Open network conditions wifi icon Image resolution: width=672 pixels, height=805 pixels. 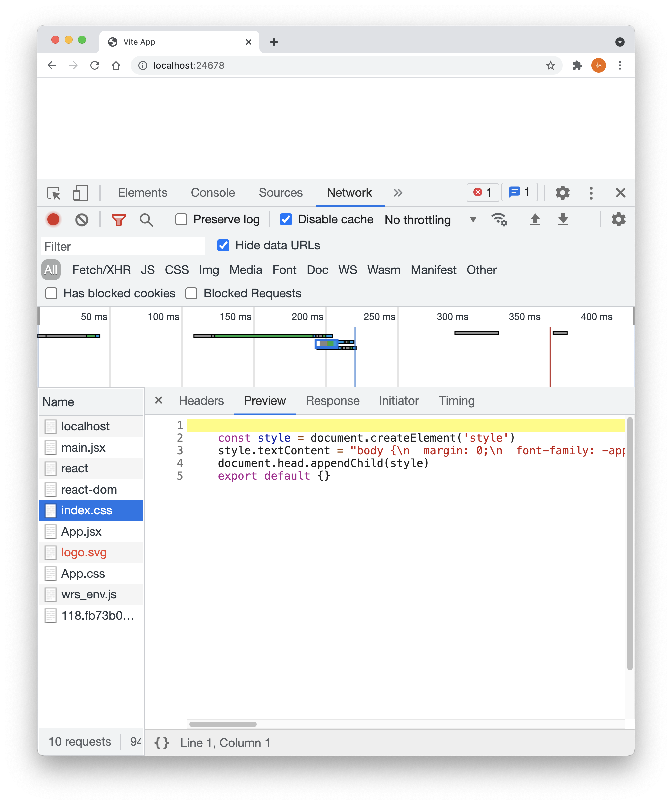pyautogui.click(x=499, y=220)
